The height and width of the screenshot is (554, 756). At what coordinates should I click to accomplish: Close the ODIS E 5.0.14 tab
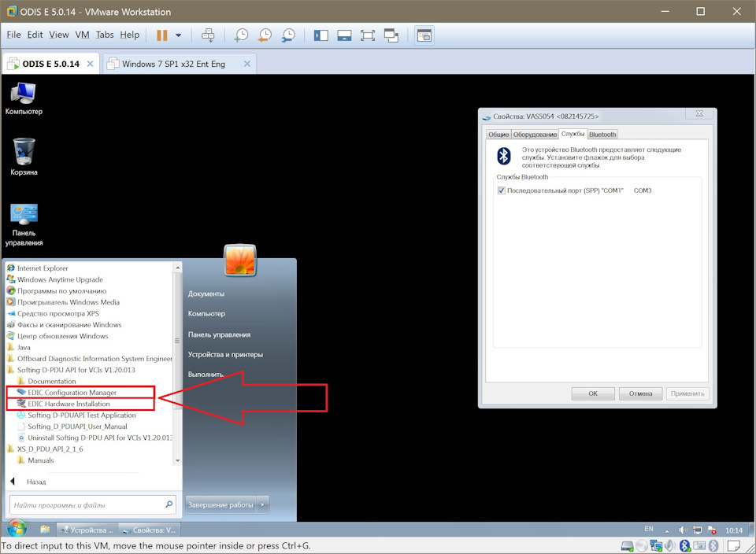click(x=90, y=64)
